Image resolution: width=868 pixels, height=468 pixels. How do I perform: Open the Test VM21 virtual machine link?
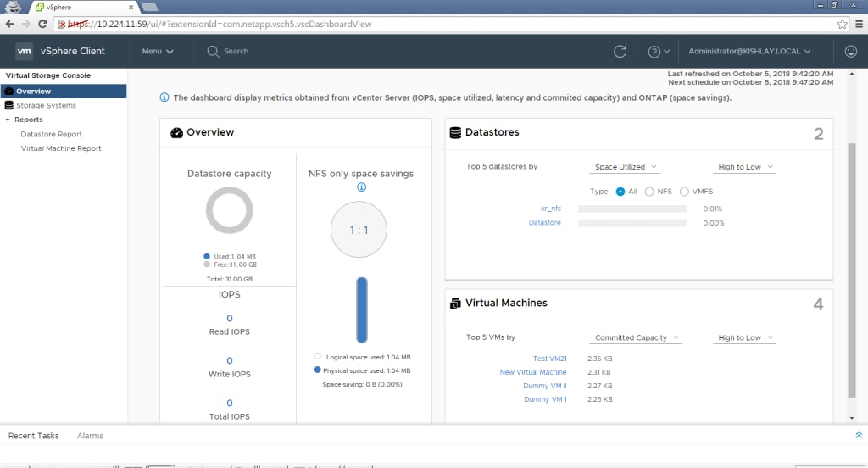tap(549, 359)
